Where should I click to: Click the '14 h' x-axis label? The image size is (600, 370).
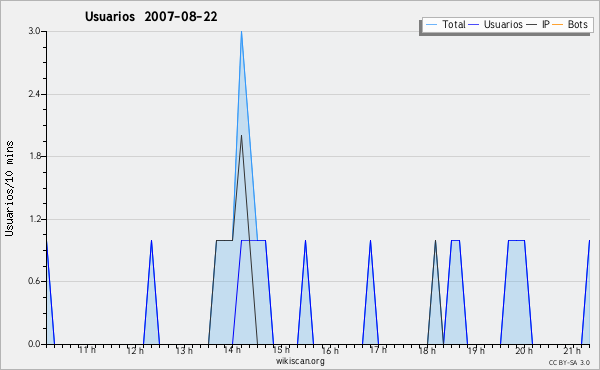click(x=232, y=350)
